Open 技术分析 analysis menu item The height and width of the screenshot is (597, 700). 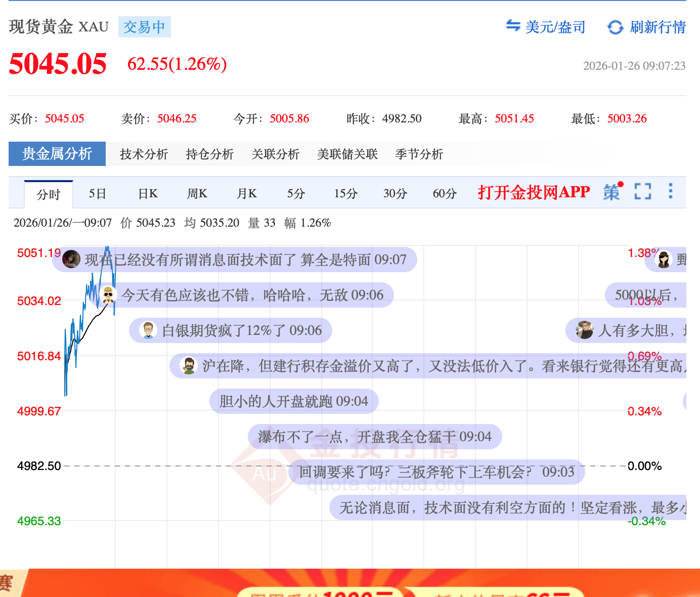click(x=144, y=154)
